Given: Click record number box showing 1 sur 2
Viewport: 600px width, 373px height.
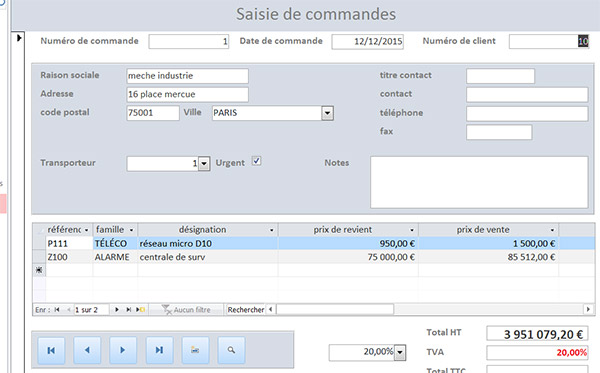Looking at the screenshot, I should [x=91, y=309].
